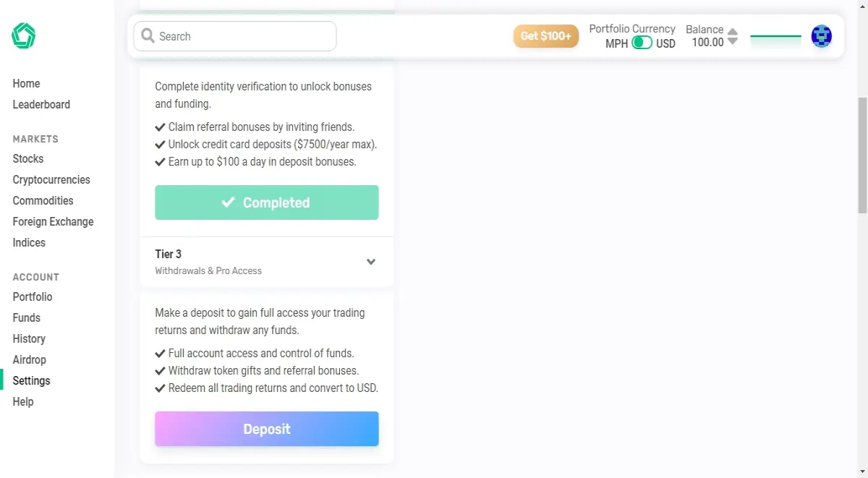Viewport: 868px width, 478px height.
Task: Click the green Morpher logo icon
Action: 24,35
